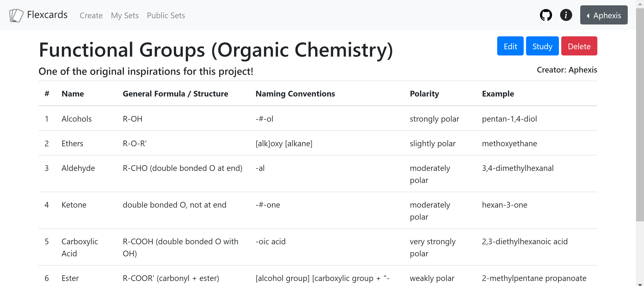644x286 pixels.
Task: Click the Carboxylic Acid name cell
Action: [x=80, y=247]
